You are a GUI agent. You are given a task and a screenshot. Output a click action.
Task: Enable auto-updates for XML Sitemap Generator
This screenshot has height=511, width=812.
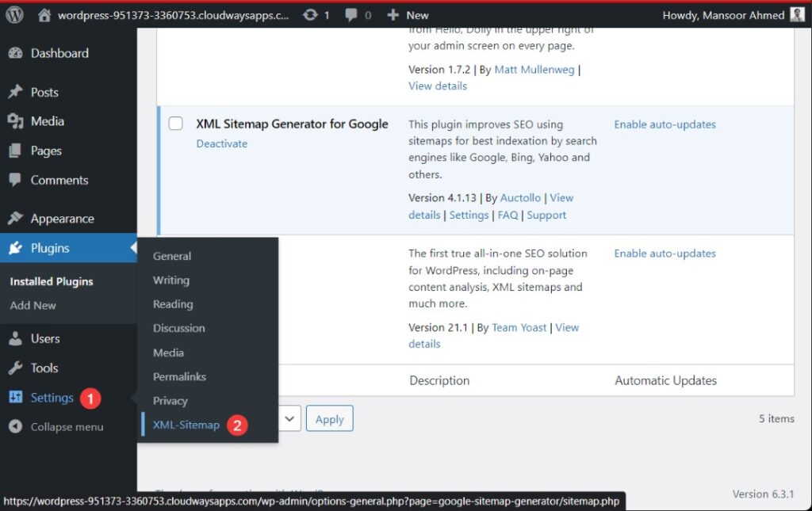click(x=665, y=124)
